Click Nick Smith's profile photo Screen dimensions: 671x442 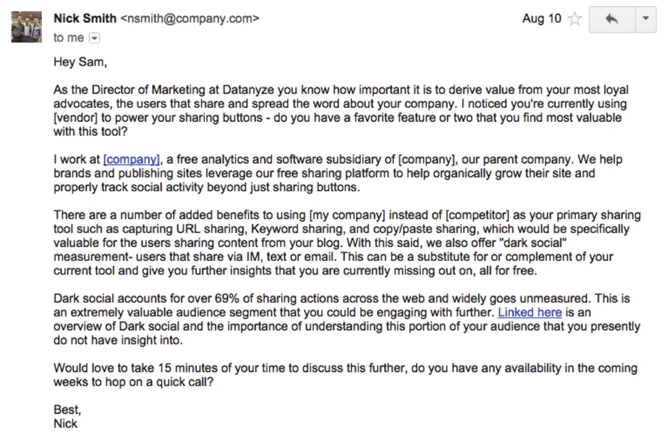click(25, 26)
